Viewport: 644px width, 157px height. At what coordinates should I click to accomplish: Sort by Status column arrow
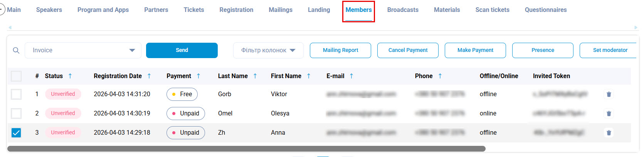point(70,76)
